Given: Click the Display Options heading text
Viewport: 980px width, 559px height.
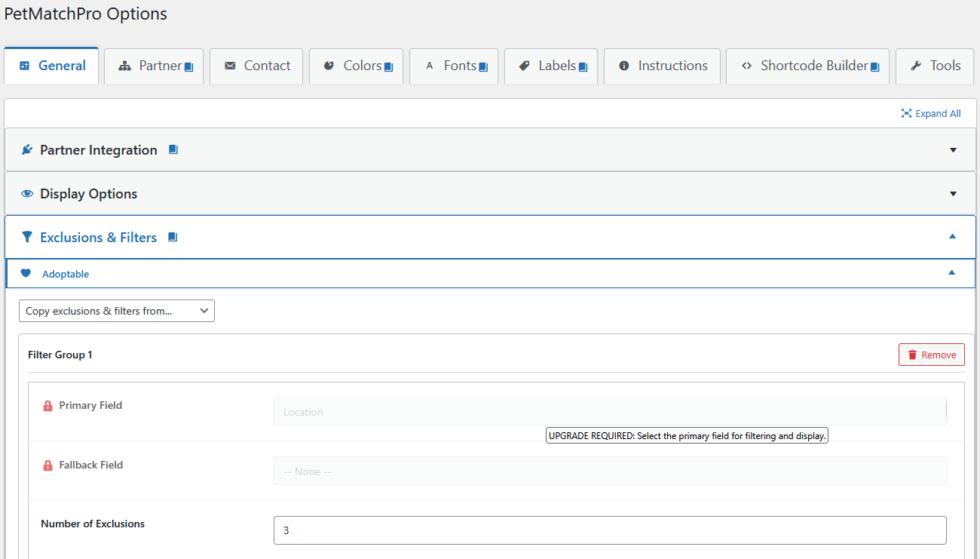Looking at the screenshot, I should (x=89, y=194).
